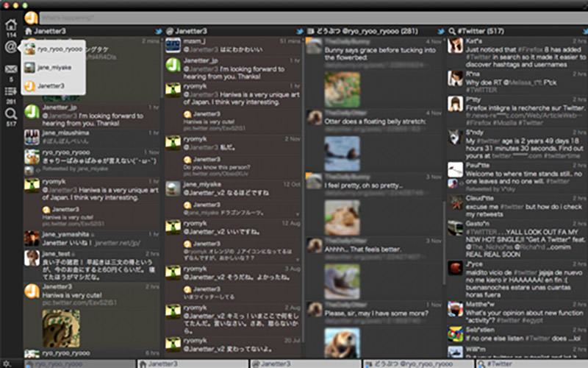The width and height of the screenshot is (588, 368).
Task: Switch to どうぶつ @ryo_ryoo_ryooo bottom tab
Action: tap(419, 364)
